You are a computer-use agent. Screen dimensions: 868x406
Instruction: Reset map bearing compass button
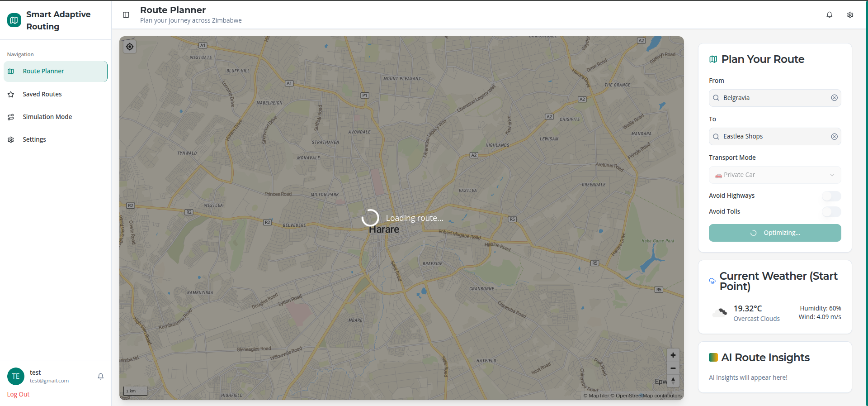(x=673, y=381)
